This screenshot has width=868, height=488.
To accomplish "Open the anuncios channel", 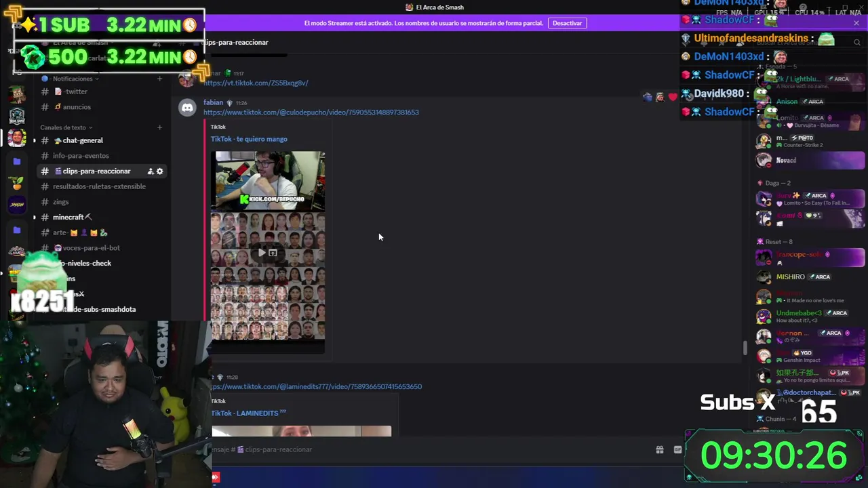I will 100,107.
